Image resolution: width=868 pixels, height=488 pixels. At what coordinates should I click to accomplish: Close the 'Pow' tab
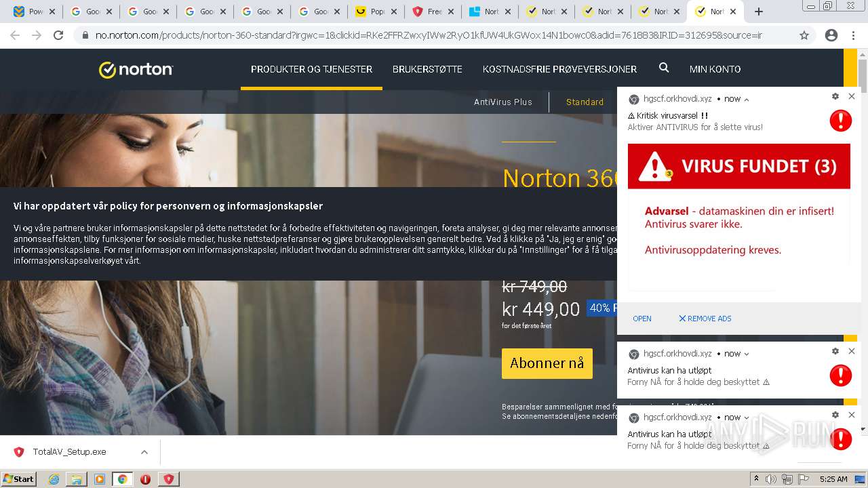click(x=52, y=12)
